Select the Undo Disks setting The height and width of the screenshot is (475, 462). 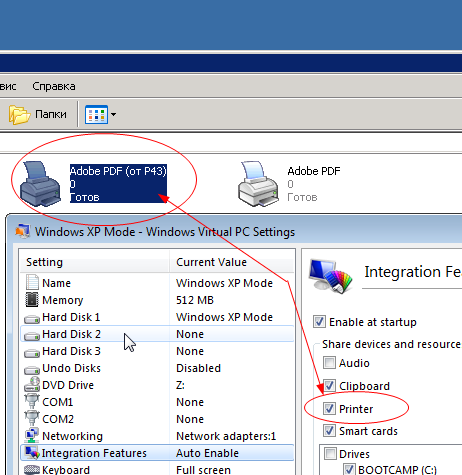point(157,368)
